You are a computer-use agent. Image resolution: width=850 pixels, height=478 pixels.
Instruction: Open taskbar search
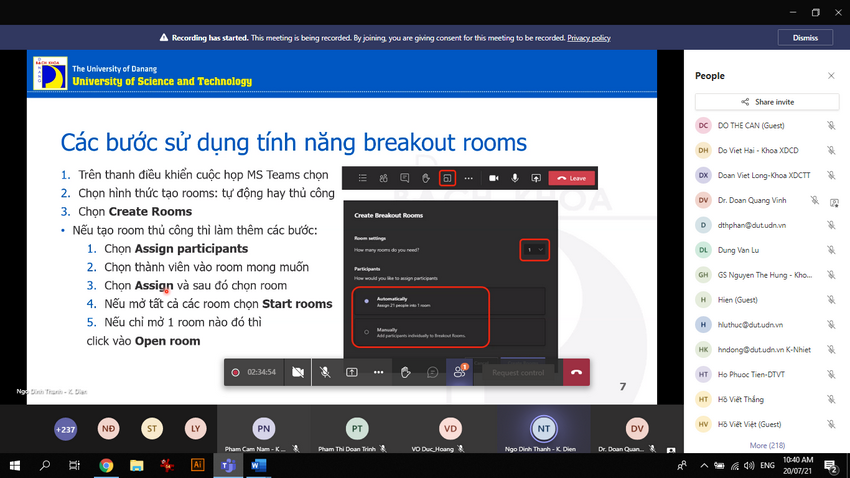click(45, 466)
